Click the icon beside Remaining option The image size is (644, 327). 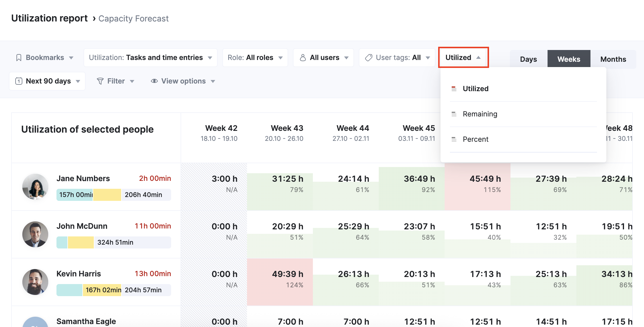454,114
